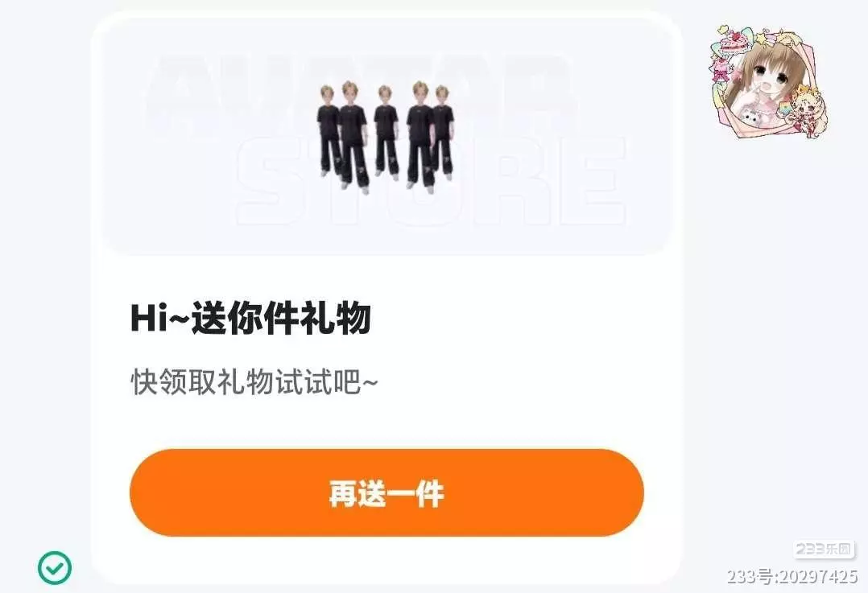Tap the green checkmark status icon

(55, 567)
